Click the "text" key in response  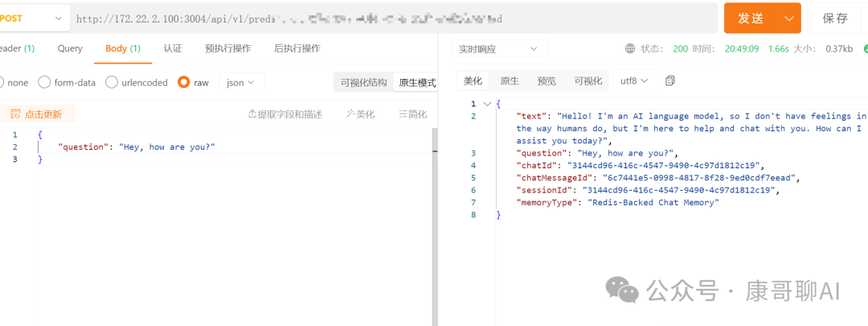tap(532, 116)
